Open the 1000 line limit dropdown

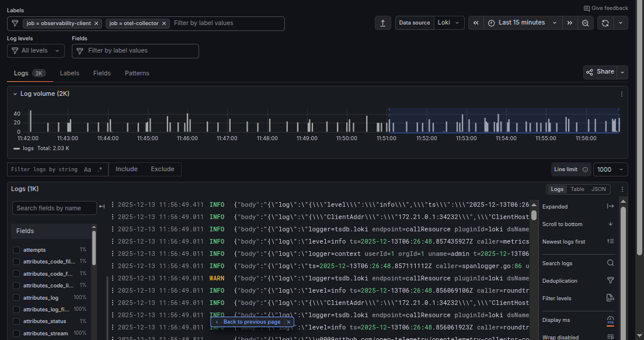(610, 169)
